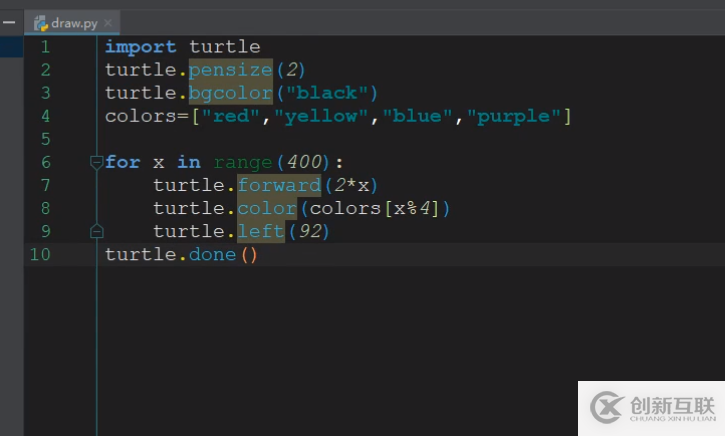Click the highlighted 'left' method

click(x=261, y=231)
